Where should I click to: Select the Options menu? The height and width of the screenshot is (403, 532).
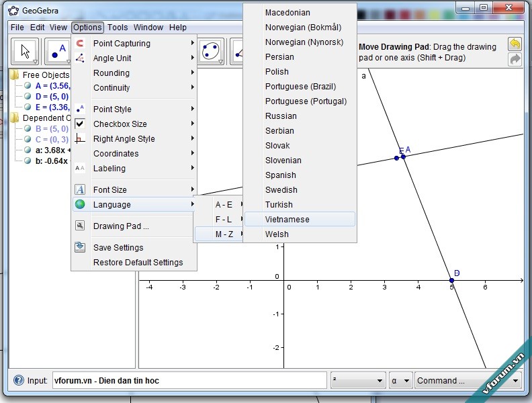coord(87,28)
